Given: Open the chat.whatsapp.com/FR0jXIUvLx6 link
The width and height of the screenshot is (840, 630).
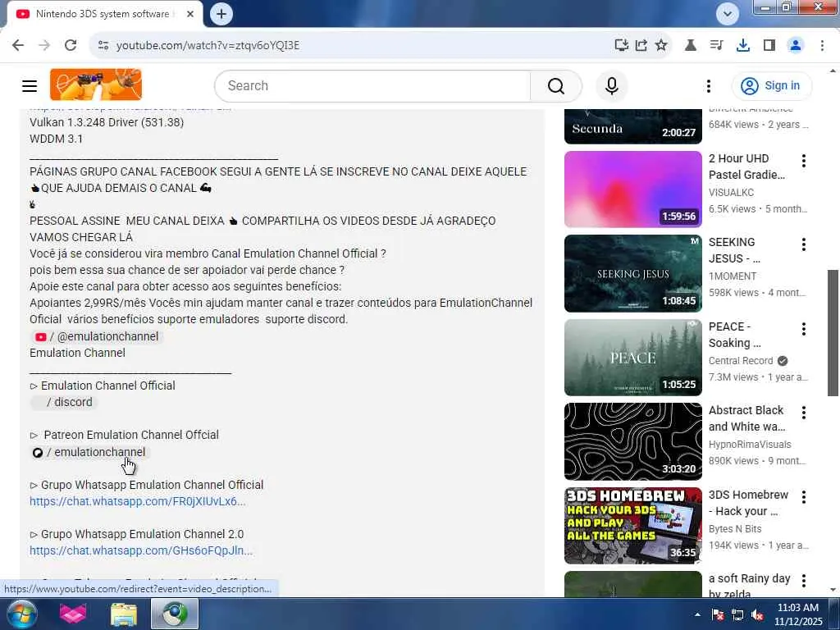Looking at the screenshot, I should [x=138, y=501].
